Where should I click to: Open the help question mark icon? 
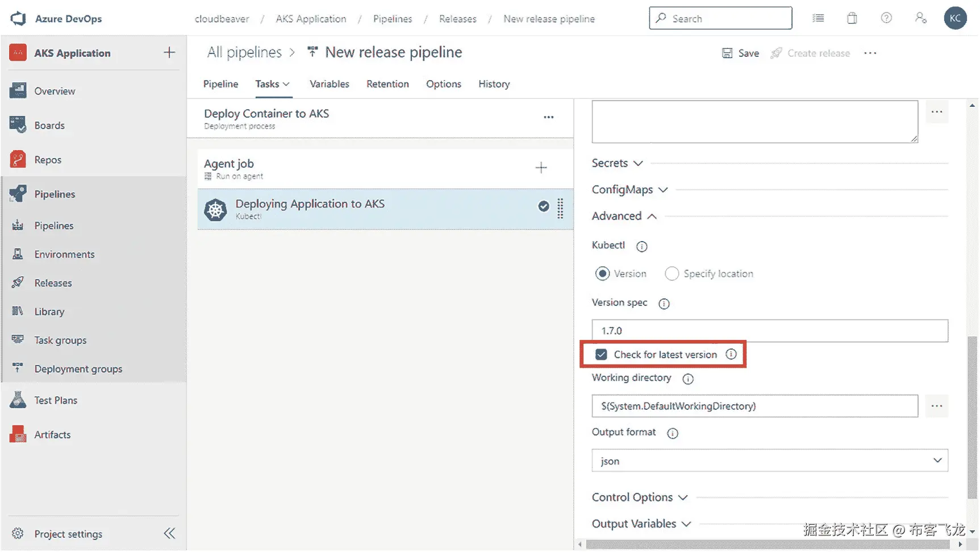coord(886,18)
